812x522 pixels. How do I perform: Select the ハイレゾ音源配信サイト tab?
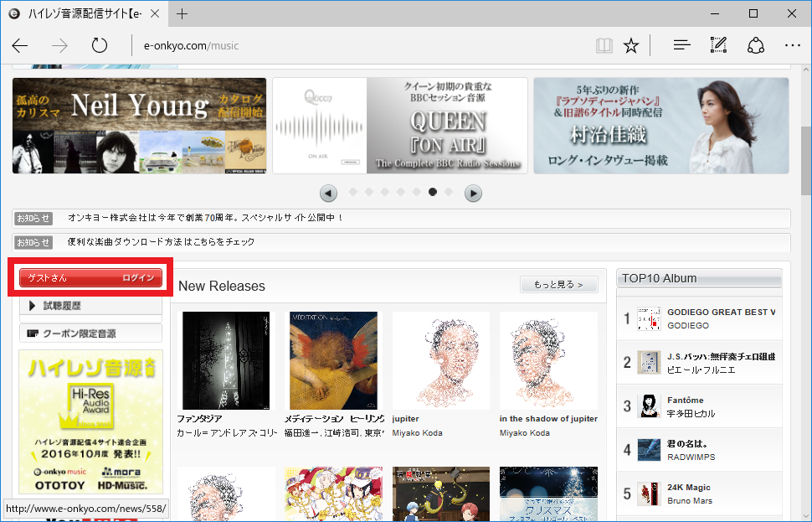(84, 14)
